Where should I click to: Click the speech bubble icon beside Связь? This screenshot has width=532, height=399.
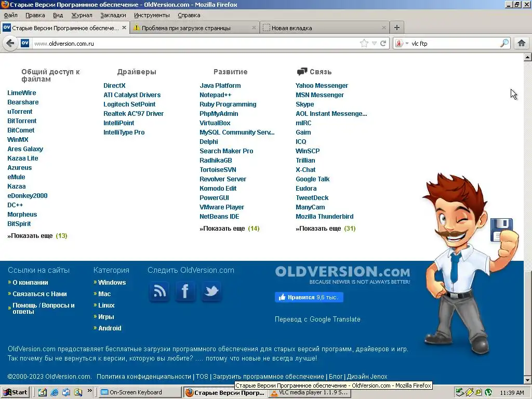point(302,72)
